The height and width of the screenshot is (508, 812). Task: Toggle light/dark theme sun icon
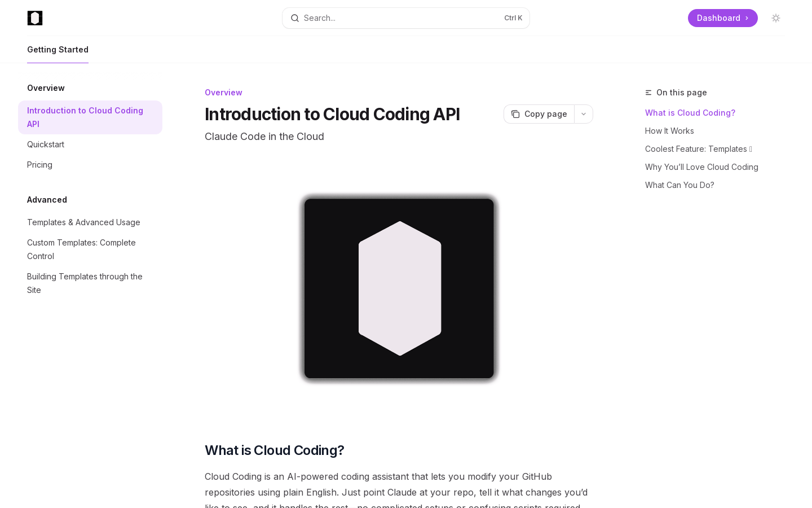[x=776, y=18]
